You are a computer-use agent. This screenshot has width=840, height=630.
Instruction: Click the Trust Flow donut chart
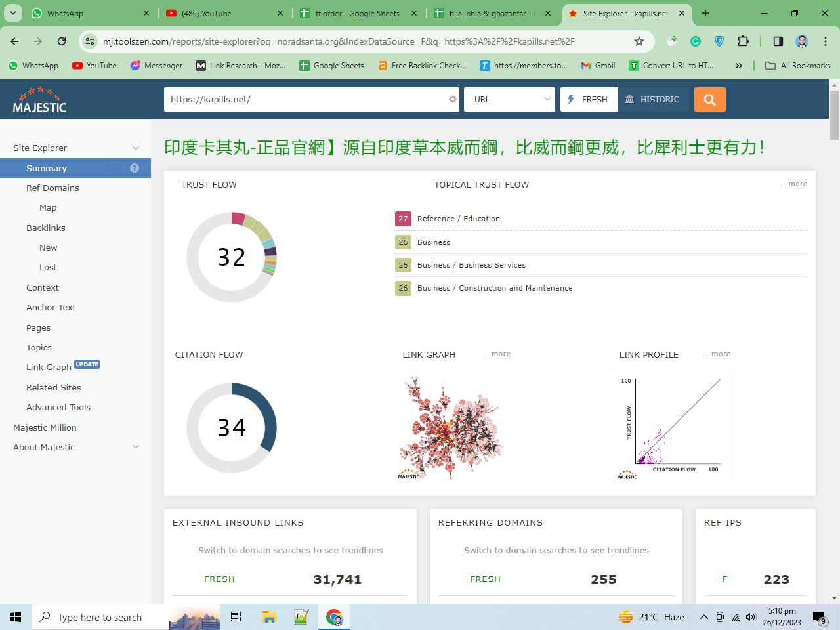click(x=232, y=257)
